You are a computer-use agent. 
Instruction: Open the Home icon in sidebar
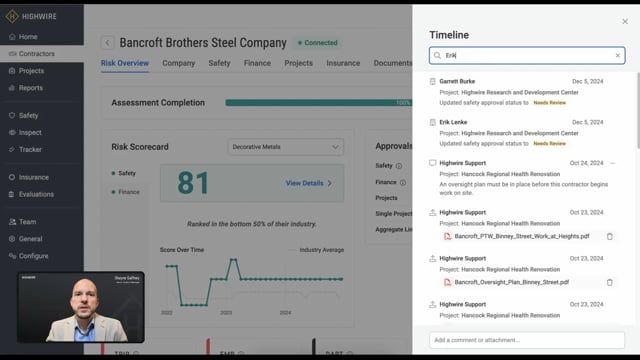[x=12, y=37]
